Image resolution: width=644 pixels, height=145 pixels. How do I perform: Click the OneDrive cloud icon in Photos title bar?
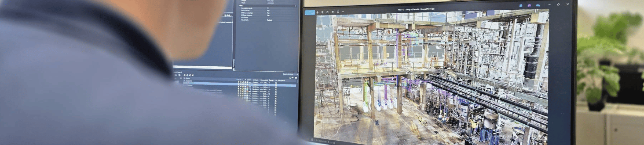pos(538,5)
